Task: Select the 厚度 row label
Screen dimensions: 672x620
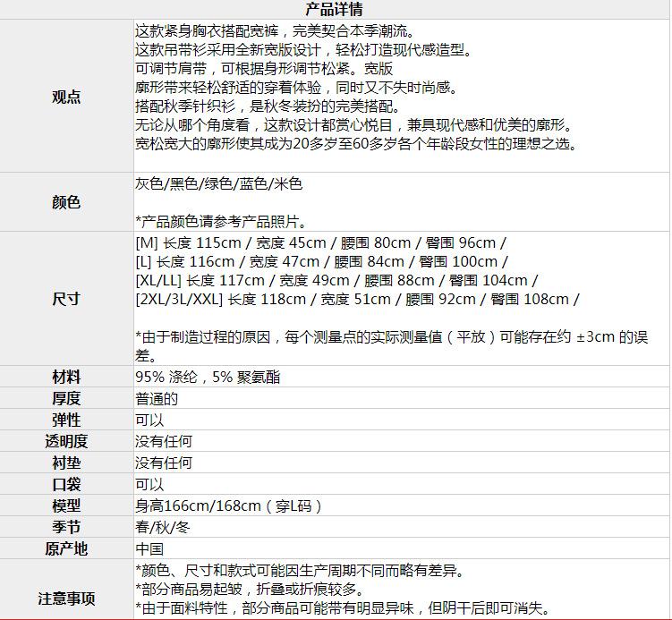Action: pos(66,398)
